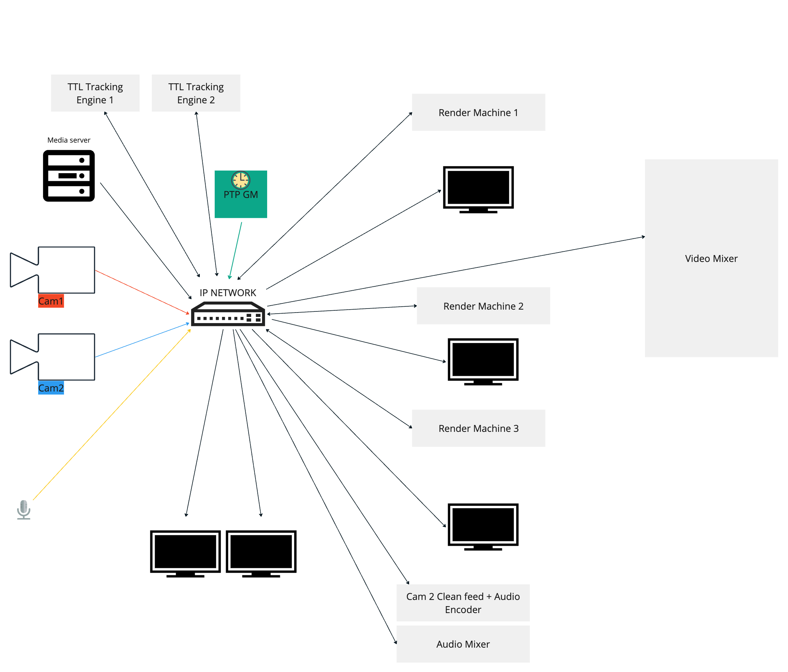Click the monitor below Render Machine 3

click(483, 526)
